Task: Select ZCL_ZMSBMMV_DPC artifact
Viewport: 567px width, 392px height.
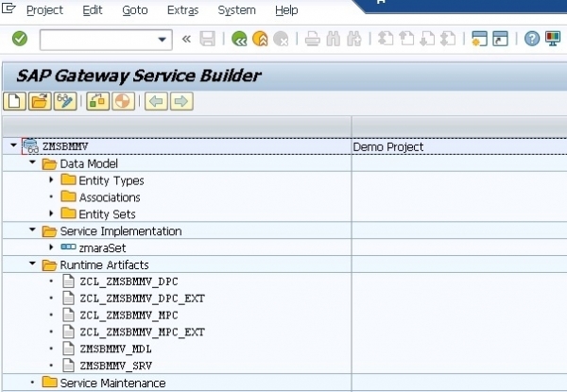Action: [129, 281]
